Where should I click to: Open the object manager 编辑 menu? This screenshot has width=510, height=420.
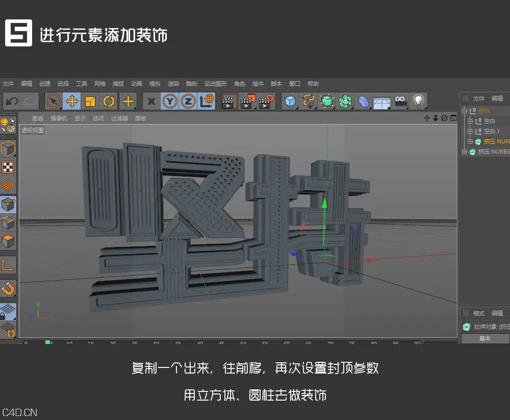[x=497, y=98]
